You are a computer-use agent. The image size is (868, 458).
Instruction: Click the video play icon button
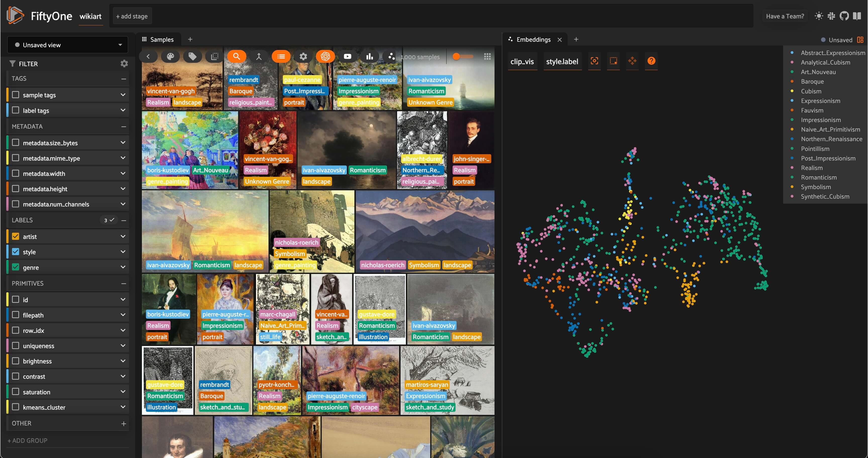[347, 56]
